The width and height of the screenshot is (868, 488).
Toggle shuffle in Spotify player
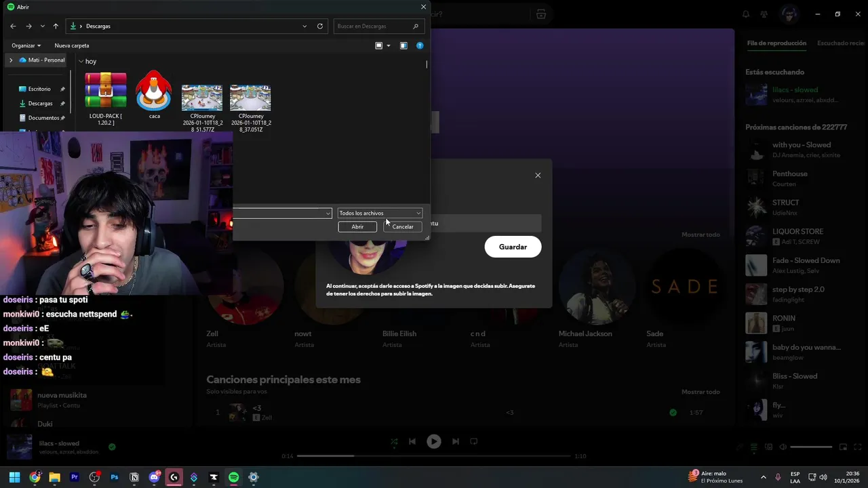pyautogui.click(x=394, y=441)
